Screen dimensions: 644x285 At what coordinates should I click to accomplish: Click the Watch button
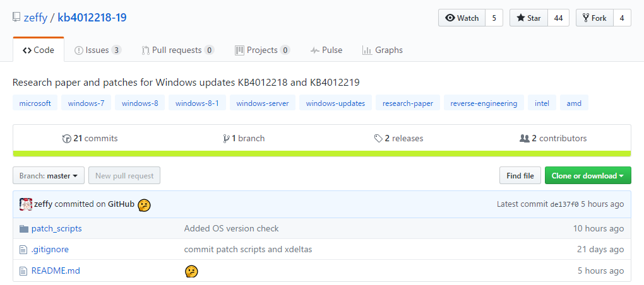pyautogui.click(x=462, y=18)
